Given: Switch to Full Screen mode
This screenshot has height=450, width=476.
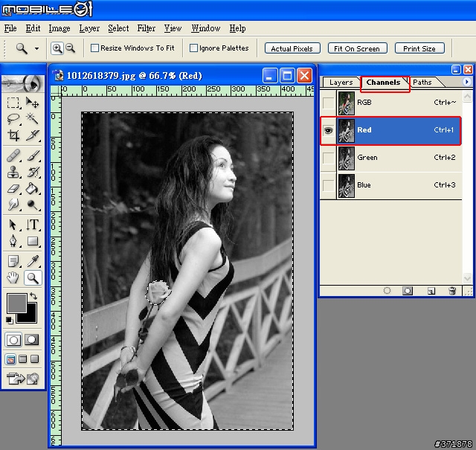Looking at the screenshot, I should (35, 359).
